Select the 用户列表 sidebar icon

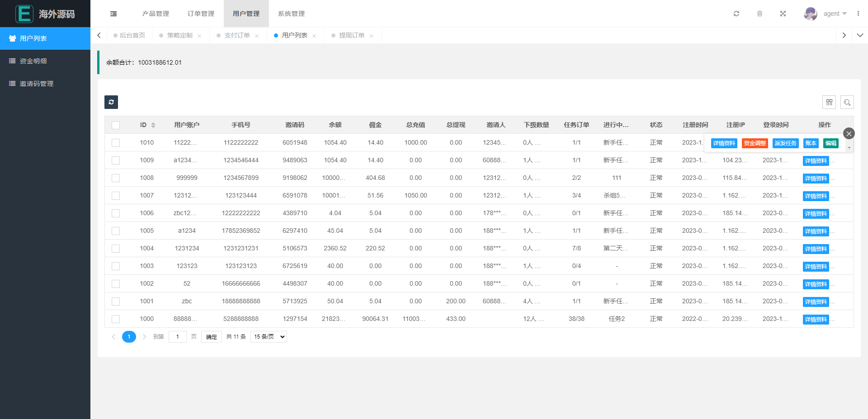(12, 38)
